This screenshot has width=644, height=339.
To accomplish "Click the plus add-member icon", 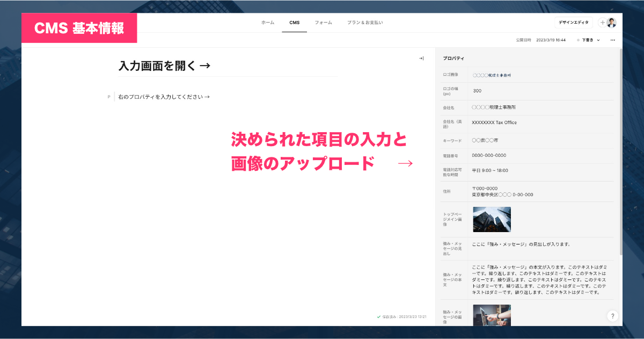I will click(603, 23).
